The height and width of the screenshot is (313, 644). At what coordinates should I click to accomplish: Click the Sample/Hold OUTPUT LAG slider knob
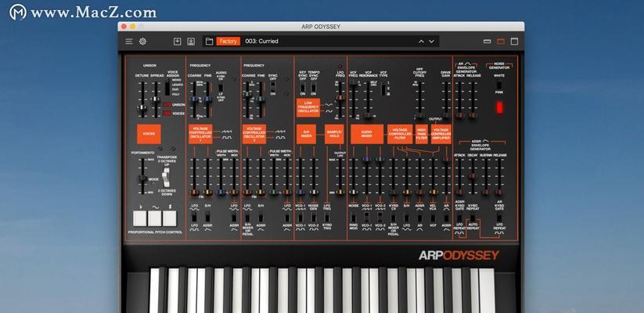(x=340, y=192)
